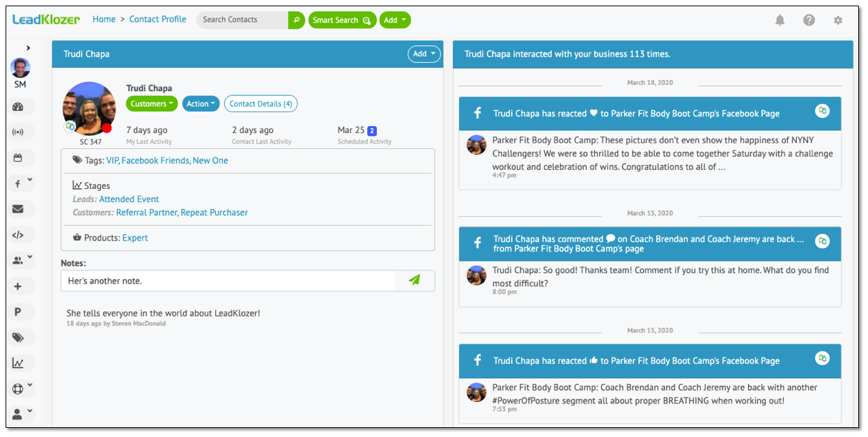868x437 pixels.
Task: Click the Notes text input field
Action: tap(228, 281)
